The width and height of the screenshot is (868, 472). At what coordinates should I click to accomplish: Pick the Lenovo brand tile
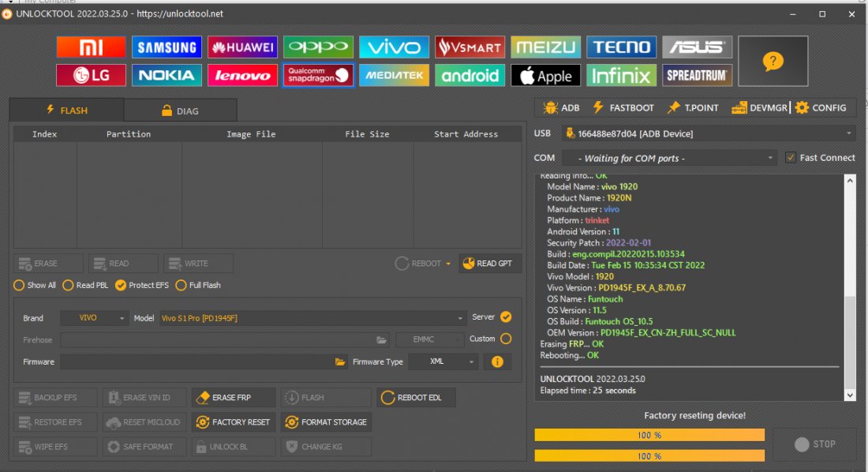tap(242, 75)
